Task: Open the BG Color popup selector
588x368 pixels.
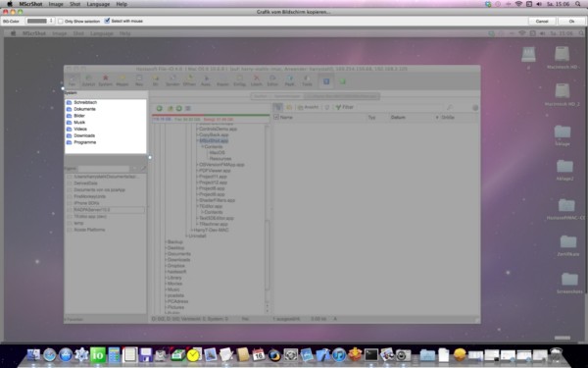Action: (x=40, y=21)
